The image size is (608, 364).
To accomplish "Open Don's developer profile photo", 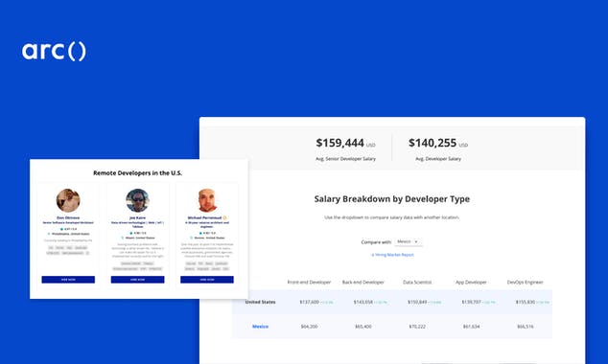I will [68, 200].
